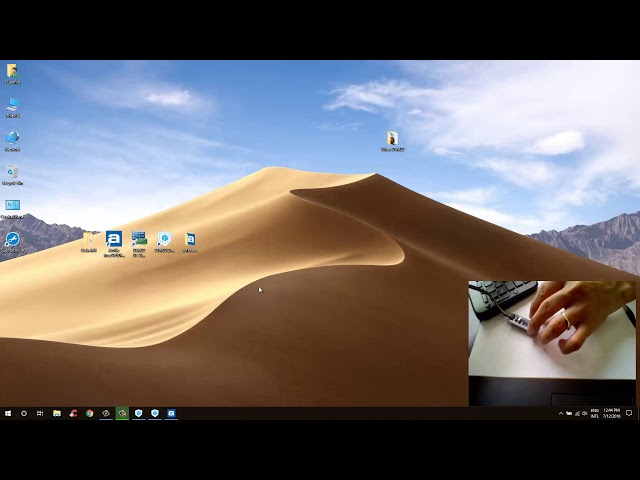Click the battery icon in system tray

pos(569,413)
